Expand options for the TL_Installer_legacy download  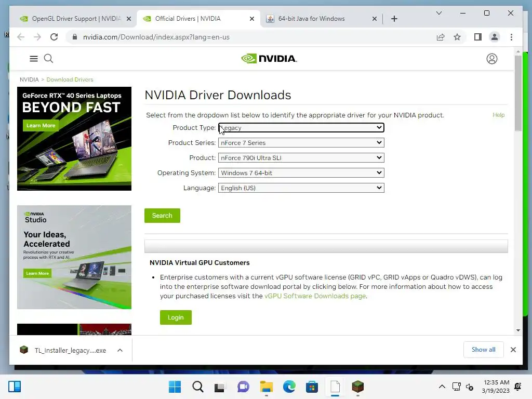point(120,350)
